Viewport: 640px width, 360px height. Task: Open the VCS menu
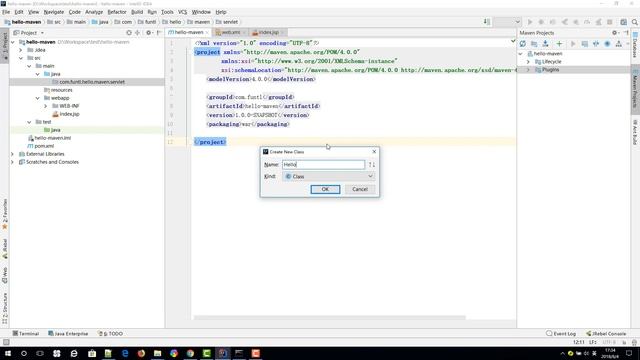tap(182, 12)
